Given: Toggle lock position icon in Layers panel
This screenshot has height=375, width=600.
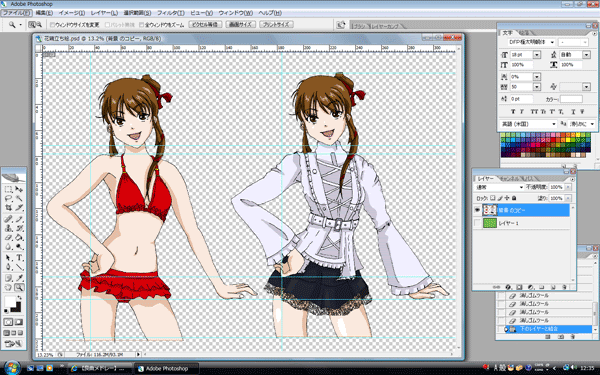Looking at the screenshot, I should click(507, 198).
